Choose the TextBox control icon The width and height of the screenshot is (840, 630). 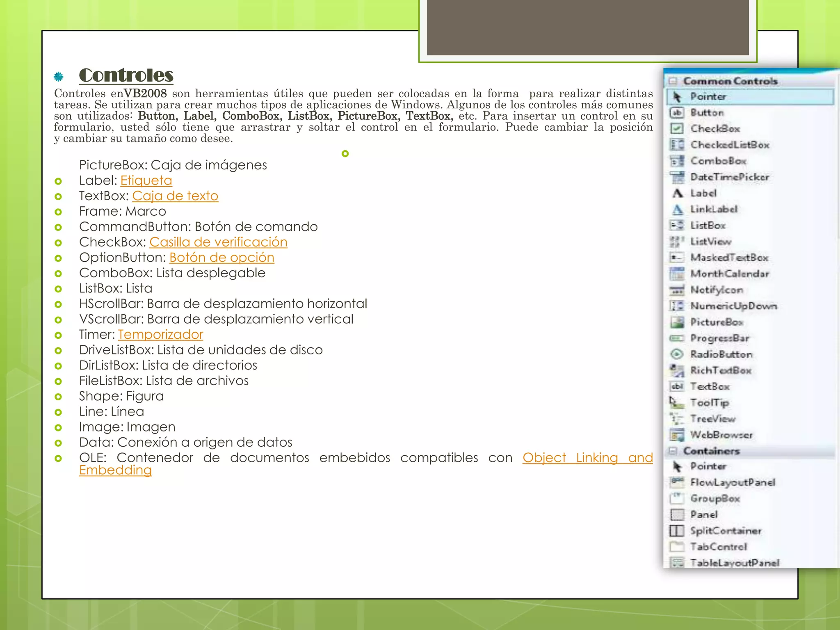click(677, 386)
